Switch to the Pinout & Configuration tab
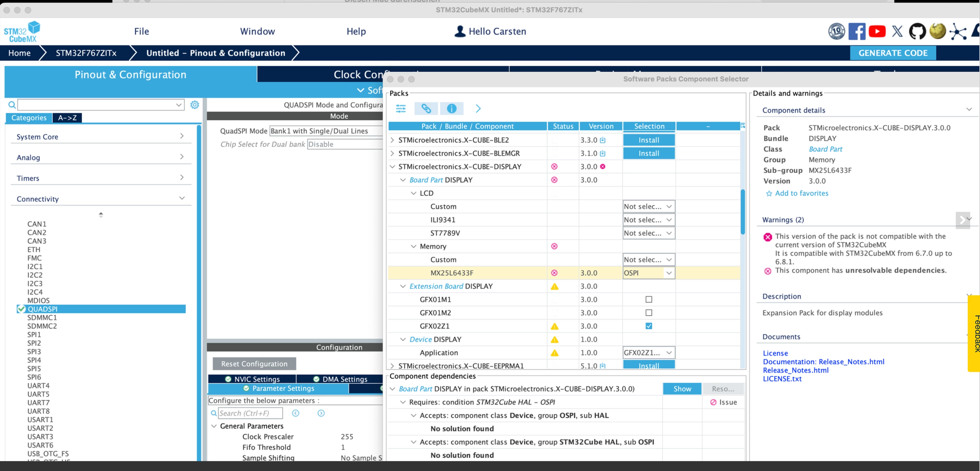 tap(131, 75)
